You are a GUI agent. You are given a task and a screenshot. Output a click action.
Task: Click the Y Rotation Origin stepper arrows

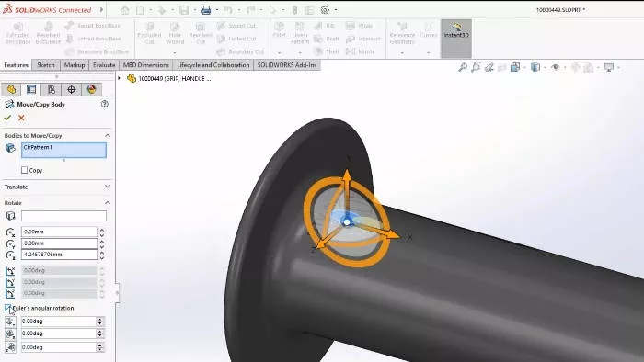coord(102,243)
